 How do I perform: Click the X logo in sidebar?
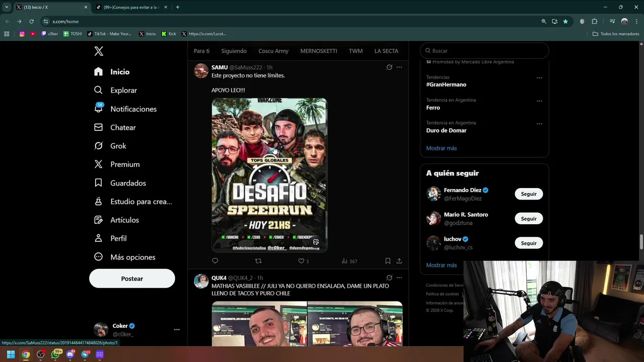(99, 51)
